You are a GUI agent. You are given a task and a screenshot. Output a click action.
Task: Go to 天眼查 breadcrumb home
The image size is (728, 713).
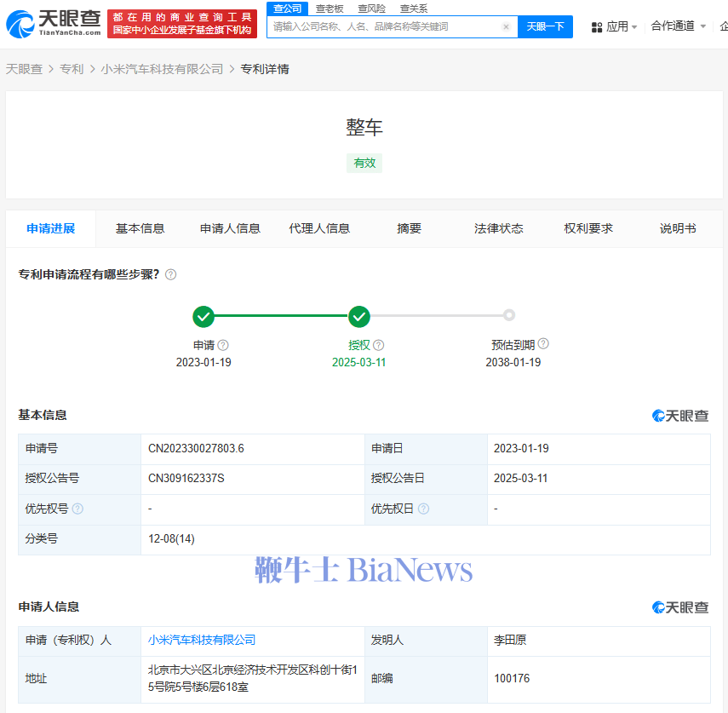(24, 69)
